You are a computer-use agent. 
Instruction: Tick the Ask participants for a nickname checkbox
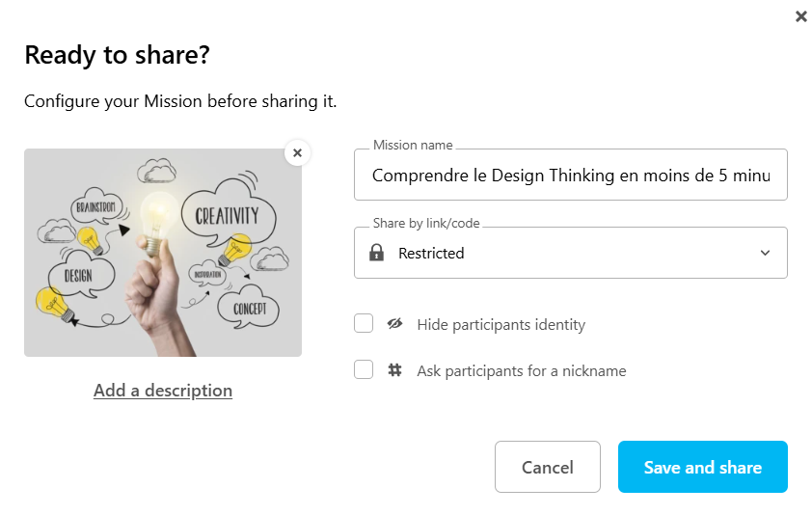click(x=364, y=370)
